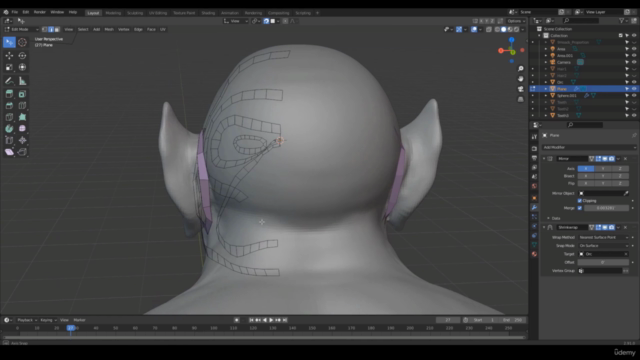Screen dimensions: 640x360
Task: Remove the Mirror modifier with its X button
Action: click(625, 158)
